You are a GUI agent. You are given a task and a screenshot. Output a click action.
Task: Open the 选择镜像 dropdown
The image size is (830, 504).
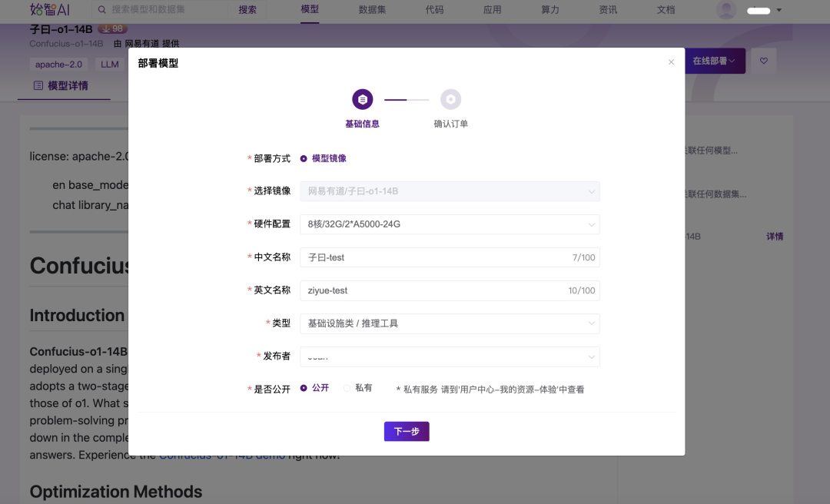[450, 191]
